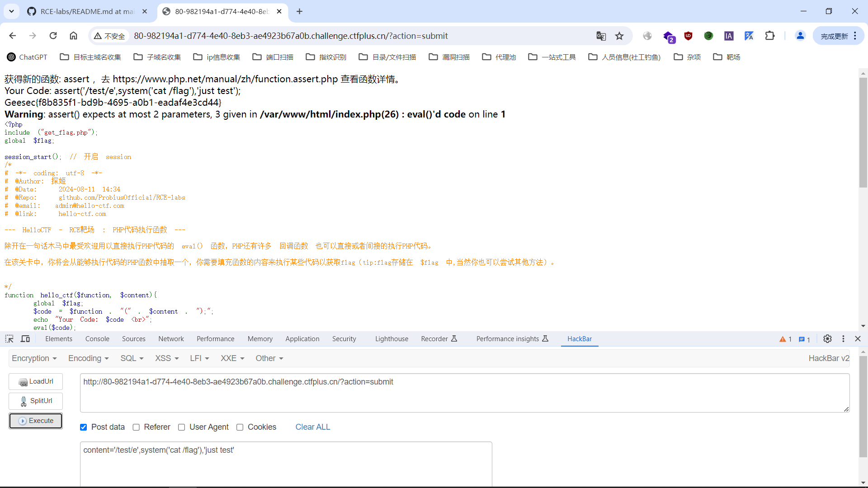This screenshot has height=488, width=868.
Task: Open the XSS dropdown menu
Action: [167, 358]
